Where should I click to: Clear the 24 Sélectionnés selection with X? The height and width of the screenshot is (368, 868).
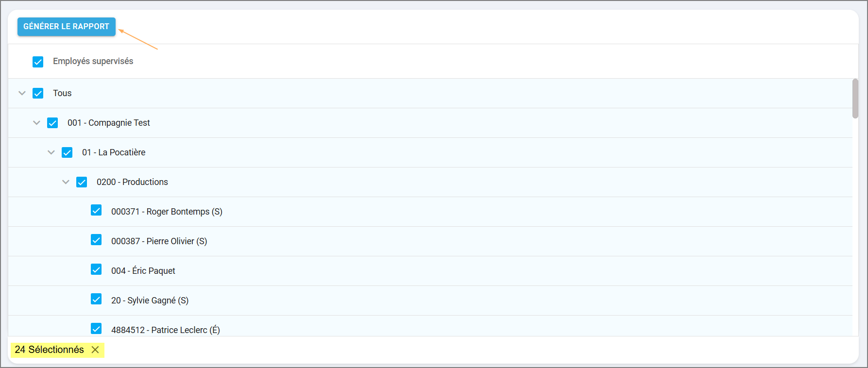[95, 350]
